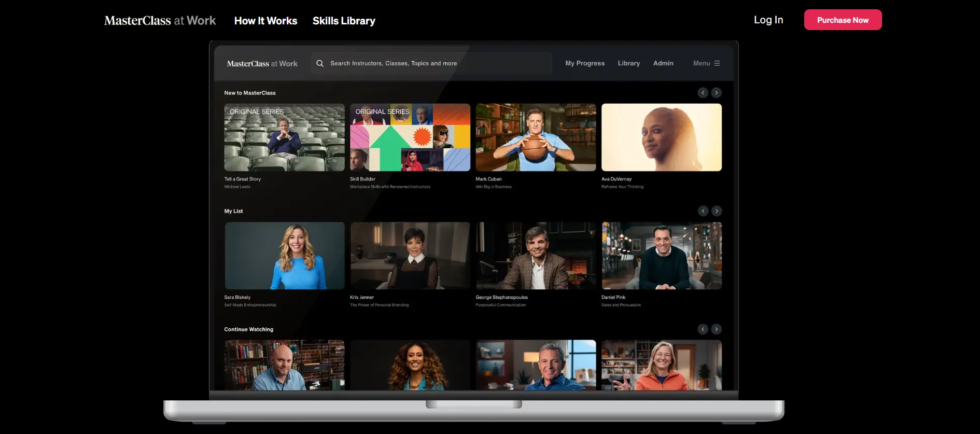Open the Ava DuVernay class thumbnail
980x434 pixels.
coord(662,137)
